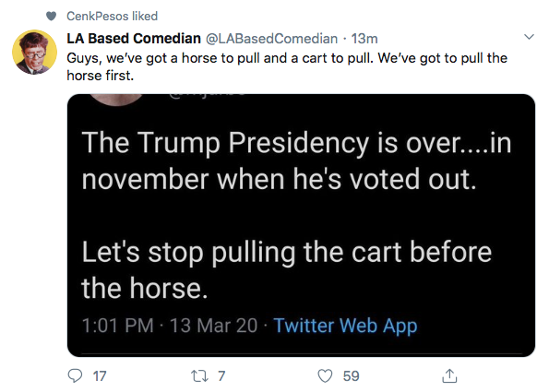Click the retweet count 7
Viewport: 549px width, 392px height.
click(221, 376)
